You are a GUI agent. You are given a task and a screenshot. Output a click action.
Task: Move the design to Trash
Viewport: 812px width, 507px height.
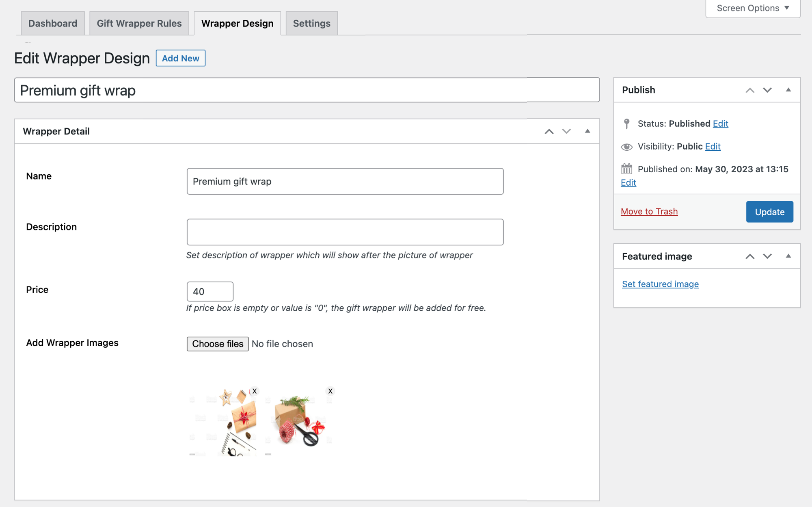point(649,211)
